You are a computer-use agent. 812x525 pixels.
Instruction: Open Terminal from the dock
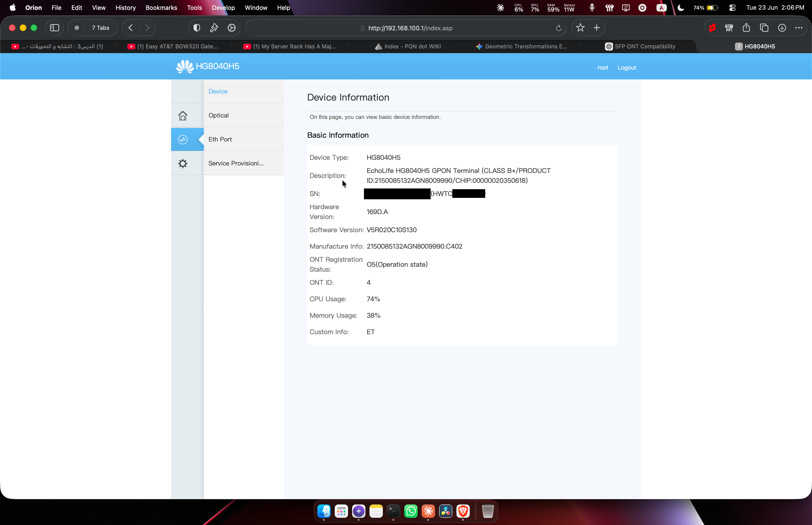pos(394,511)
